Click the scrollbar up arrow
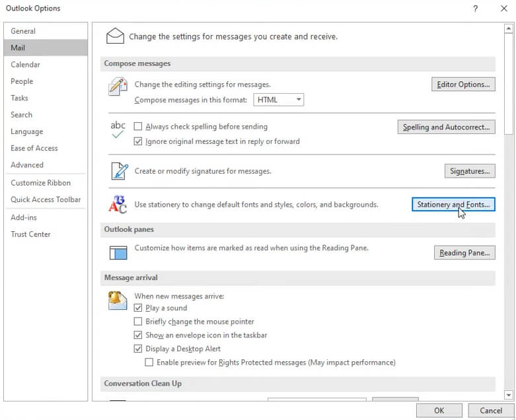This screenshot has height=420, width=516. 509,28
